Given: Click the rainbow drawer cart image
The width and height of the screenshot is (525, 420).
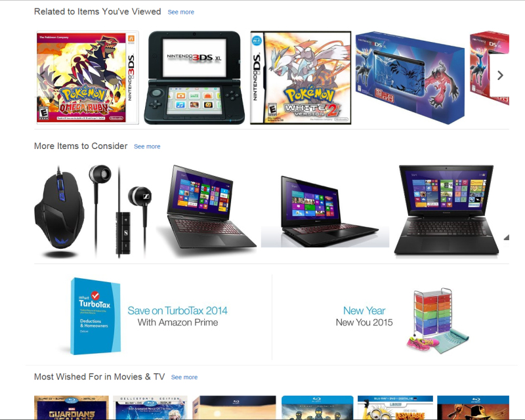Looking at the screenshot, I should pos(437,320).
